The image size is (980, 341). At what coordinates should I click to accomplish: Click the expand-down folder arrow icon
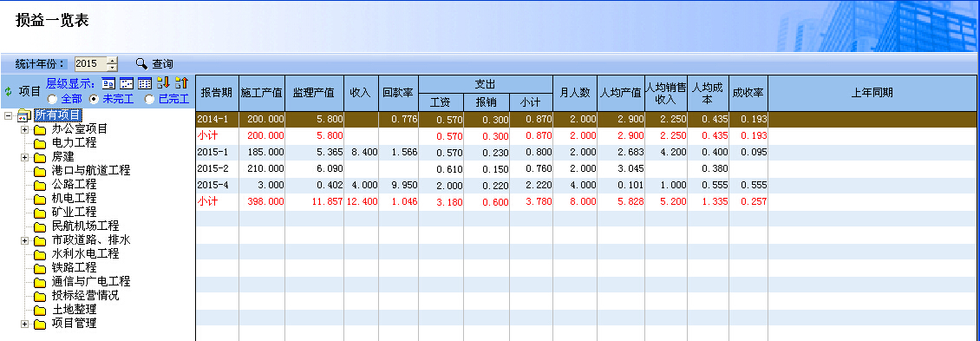coord(163,82)
